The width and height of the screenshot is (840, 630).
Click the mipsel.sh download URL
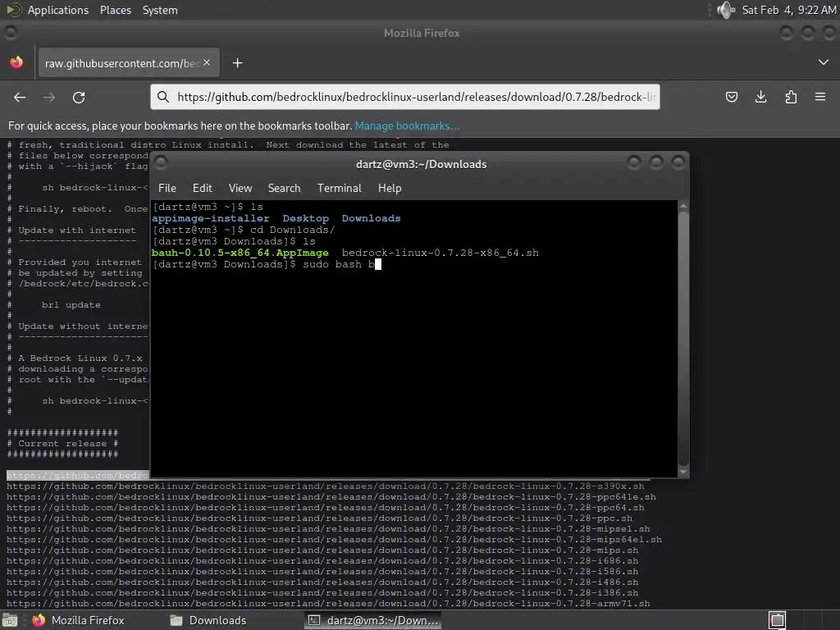click(328, 529)
